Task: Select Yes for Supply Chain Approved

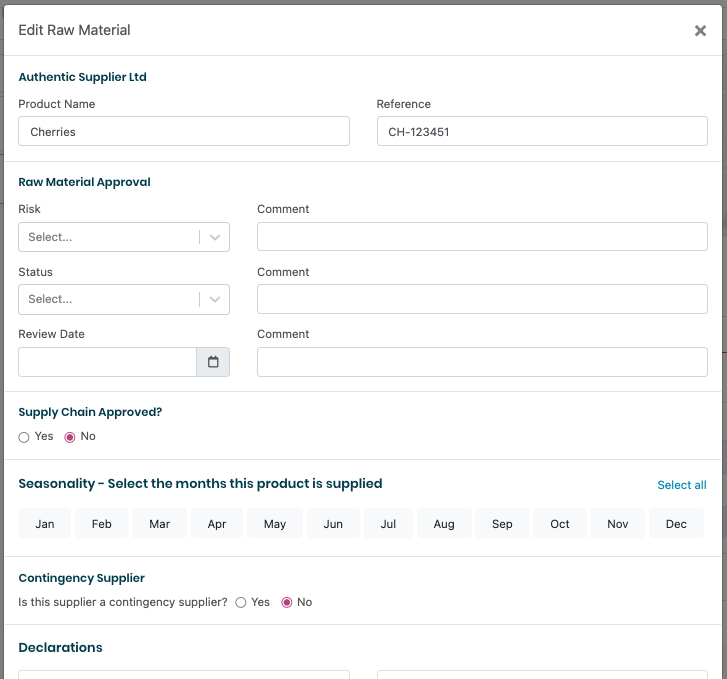Action: (24, 437)
